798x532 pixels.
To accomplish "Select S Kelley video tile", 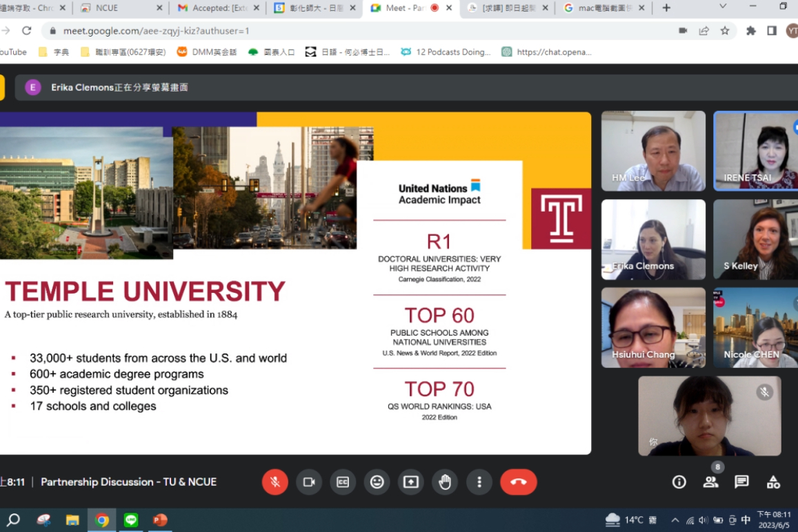I will pos(756,240).
